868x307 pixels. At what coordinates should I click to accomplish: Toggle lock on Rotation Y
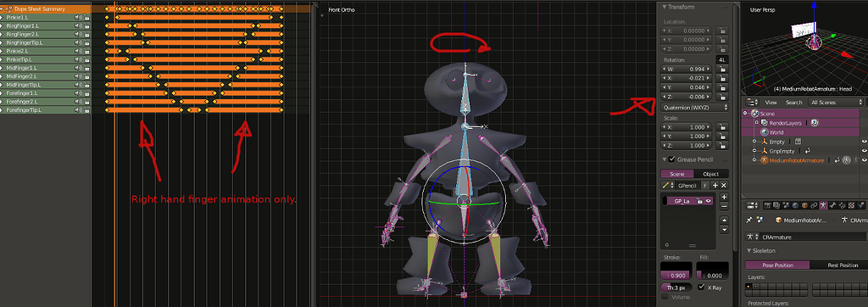coord(722,87)
